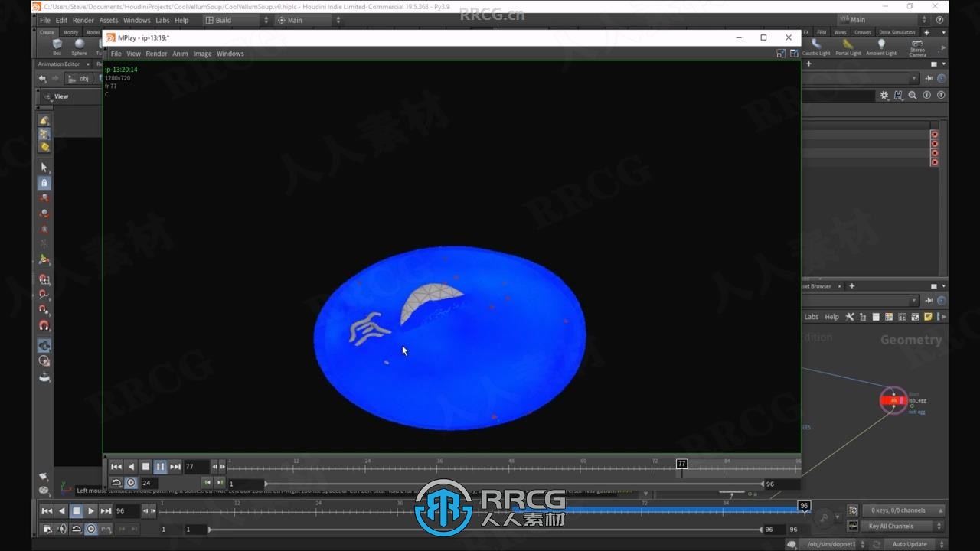Toggle Houdini realtime playback clock
Image resolution: width=980 pixels, height=551 pixels.
(91, 529)
